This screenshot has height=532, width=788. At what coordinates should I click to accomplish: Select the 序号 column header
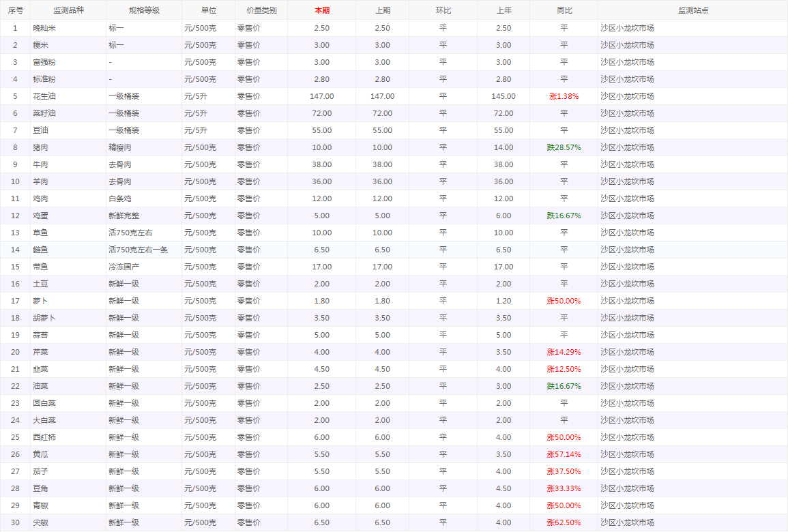tap(15, 10)
